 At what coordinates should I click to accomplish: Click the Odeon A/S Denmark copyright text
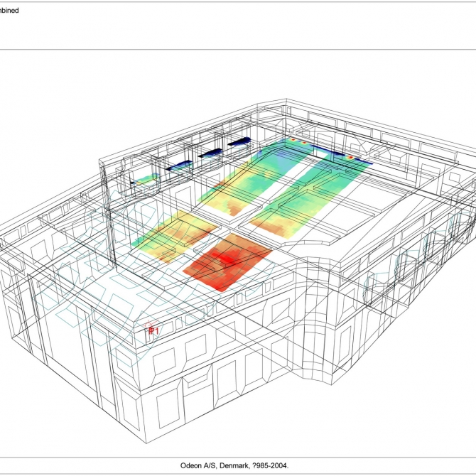point(238,466)
